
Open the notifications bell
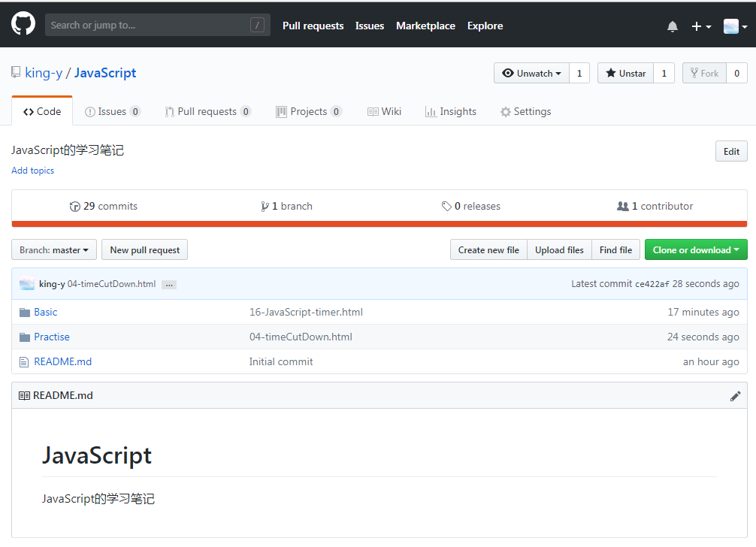click(x=672, y=26)
